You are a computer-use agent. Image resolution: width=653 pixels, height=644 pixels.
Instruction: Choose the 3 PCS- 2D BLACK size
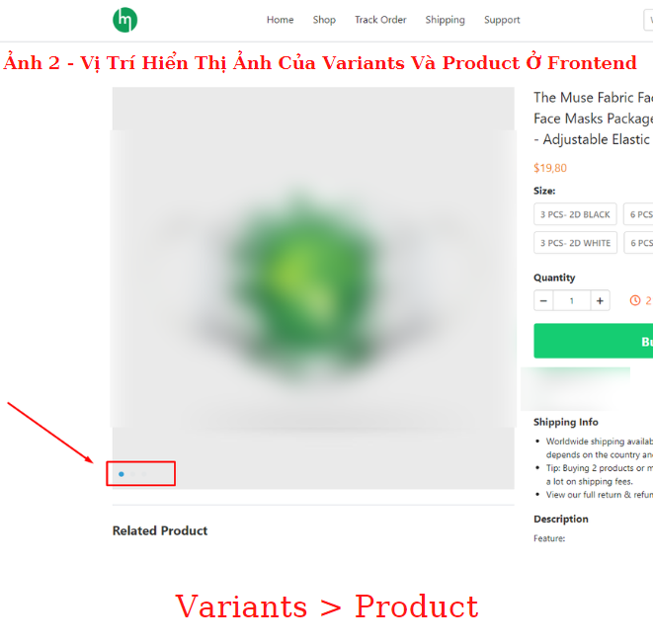click(x=575, y=214)
